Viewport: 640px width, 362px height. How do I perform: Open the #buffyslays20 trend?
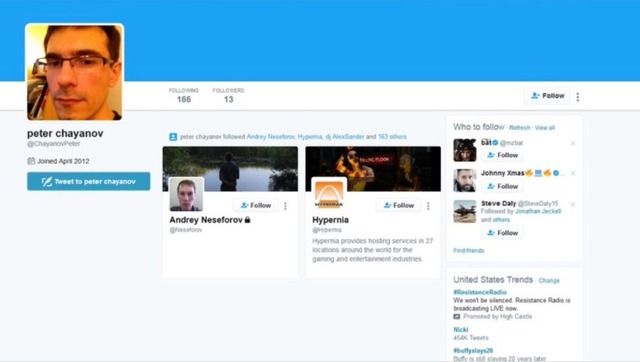[473, 351]
